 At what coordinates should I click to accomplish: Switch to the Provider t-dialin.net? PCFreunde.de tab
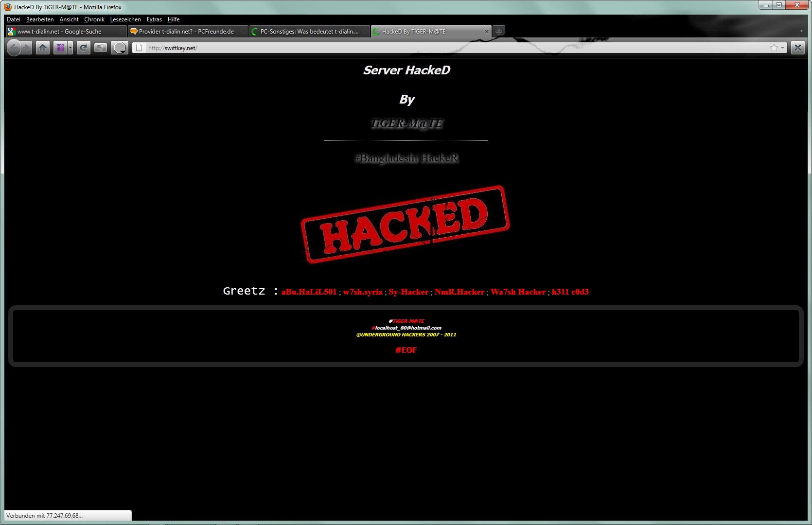188,32
